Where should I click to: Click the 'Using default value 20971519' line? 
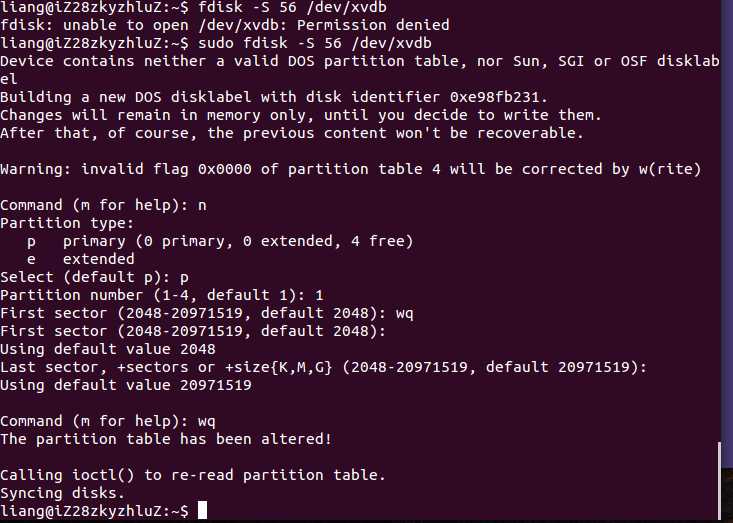pyautogui.click(x=126, y=385)
